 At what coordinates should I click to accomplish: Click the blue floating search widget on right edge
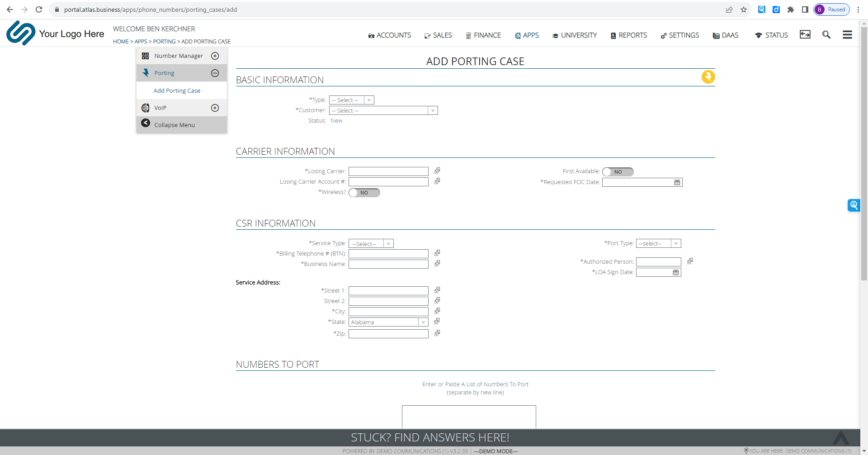click(854, 205)
